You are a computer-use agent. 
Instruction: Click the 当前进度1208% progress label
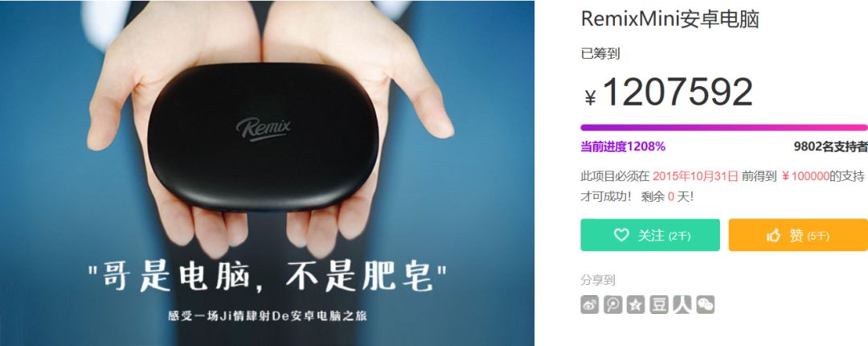click(623, 147)
